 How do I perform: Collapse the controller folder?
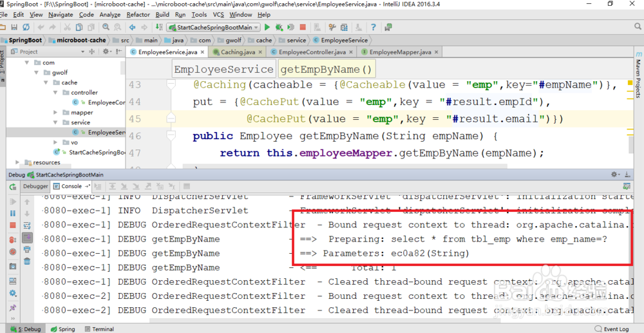pyautogui.click(x=55, y=92)
